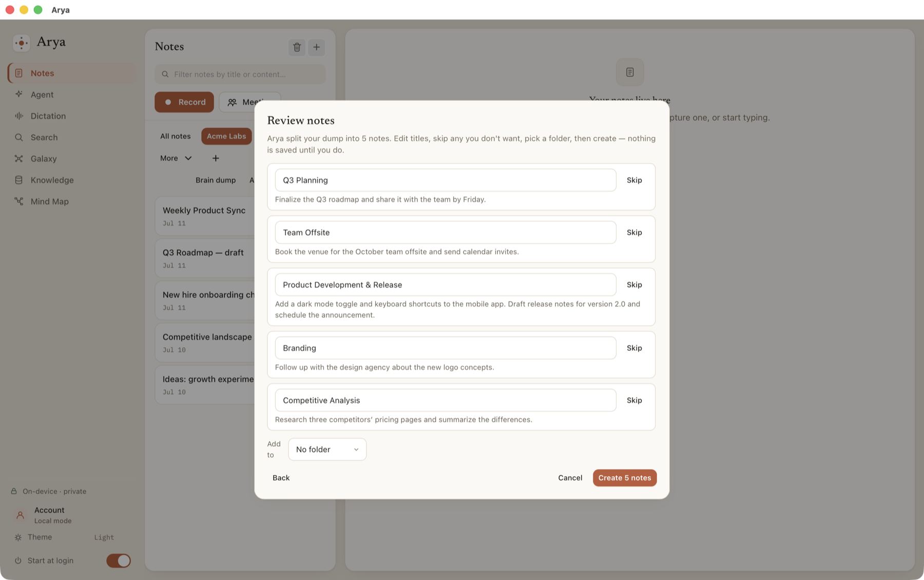924x580 pixels.
Task: Click the document icon in empty pane
Action: pyautogui.click(x=630, y=72)
